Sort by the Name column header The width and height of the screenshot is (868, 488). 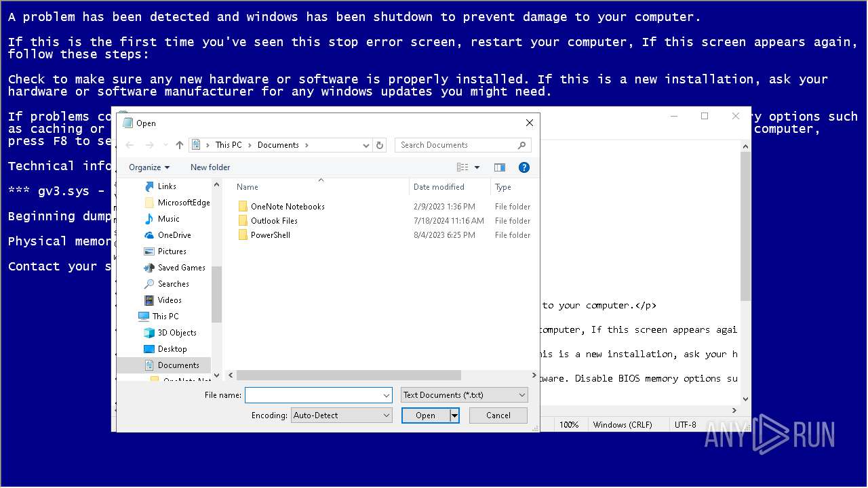[320, 187]
